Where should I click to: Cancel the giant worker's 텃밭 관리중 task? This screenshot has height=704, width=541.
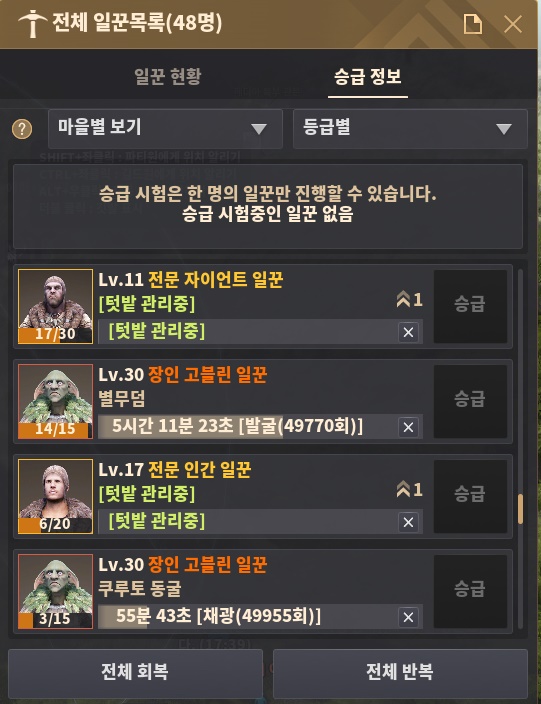pyautogui.click(x=408, y=332)
